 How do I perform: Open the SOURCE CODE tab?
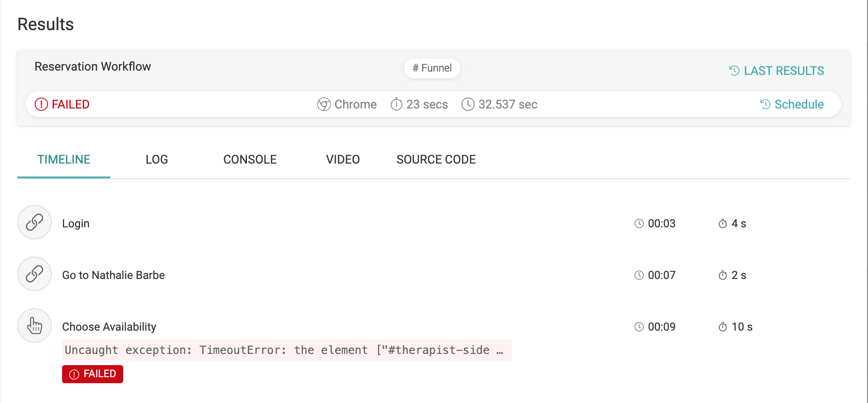[435, 159]
